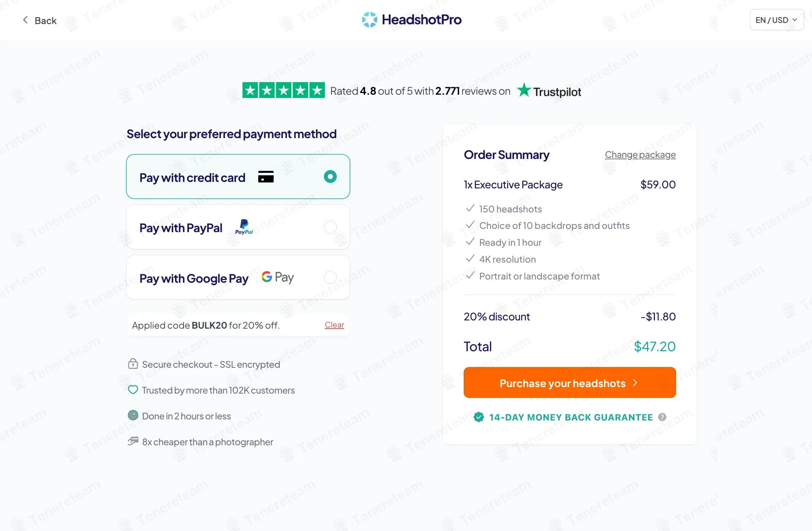Viewport: 812px width, 531px height.
Task: Click the HeadshotPro logo icon
Action: point(369,19)
